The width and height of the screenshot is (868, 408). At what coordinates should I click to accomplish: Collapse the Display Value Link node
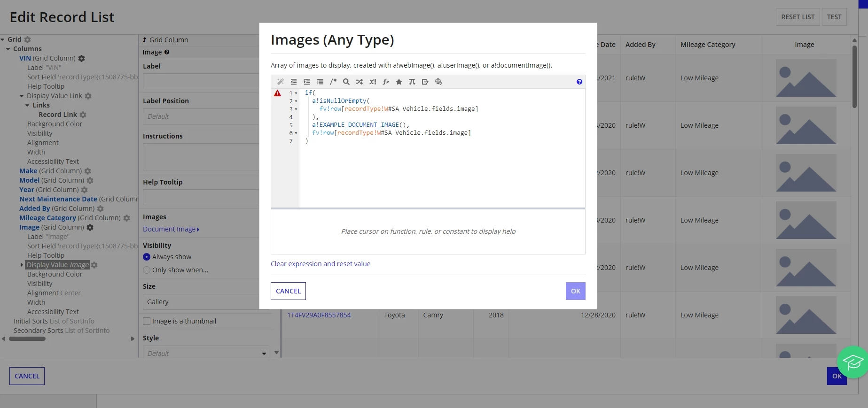pyautogui.click(x=22, y=96)
